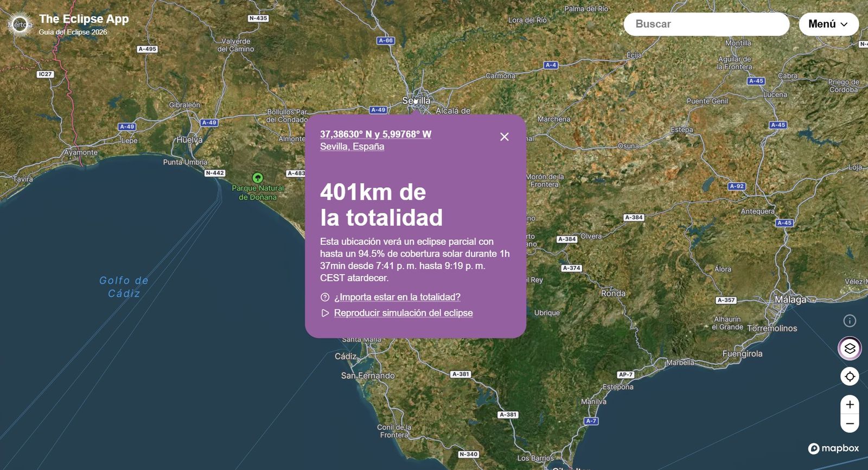Viewport: 868px width, 470px height.
Task: Click the Lepe town label
Action: pyautogui.click(x=129, y=141)
